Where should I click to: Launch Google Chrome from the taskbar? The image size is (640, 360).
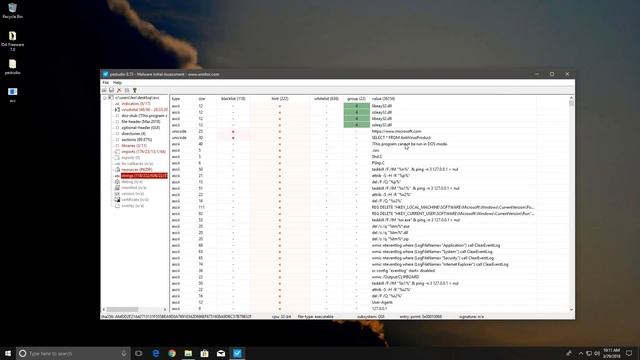point(172,353)
